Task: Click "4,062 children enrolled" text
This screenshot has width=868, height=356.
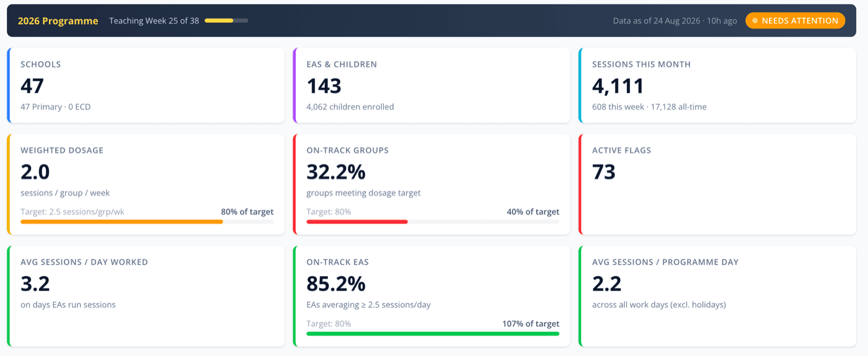Action: pos(350,106)
